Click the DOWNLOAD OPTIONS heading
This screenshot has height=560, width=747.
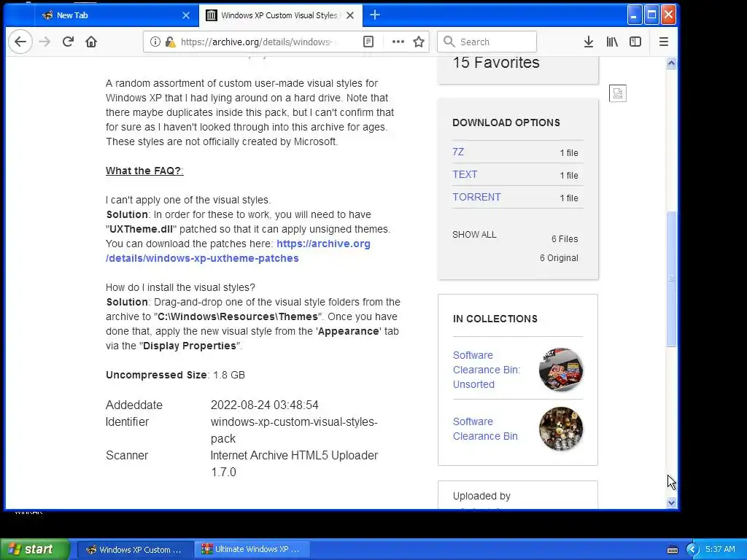click(506, 122)
